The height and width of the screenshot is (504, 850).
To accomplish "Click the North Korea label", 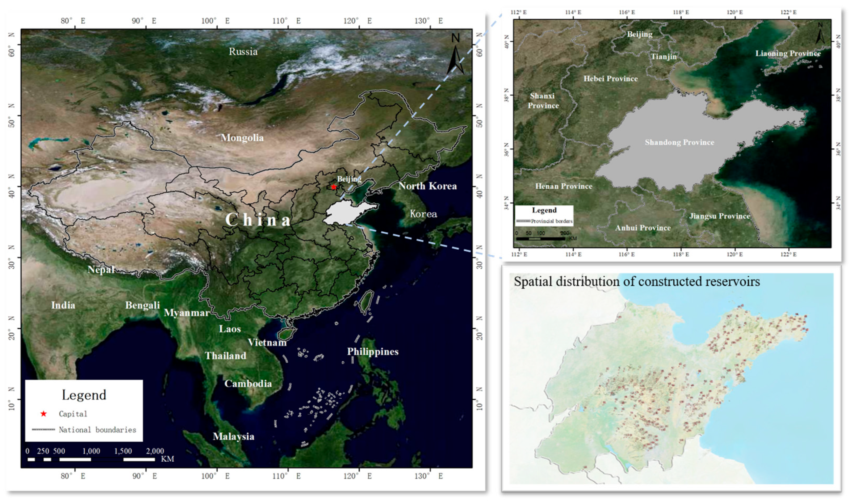I will tap(427, 186).
